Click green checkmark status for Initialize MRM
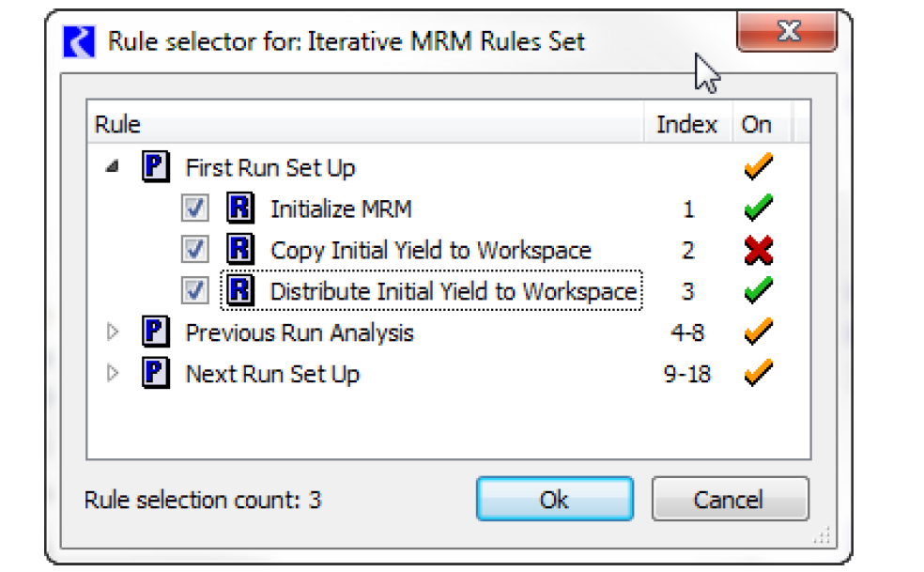The width and height of the screenshot is (924, 572). [x=757, y=209]
